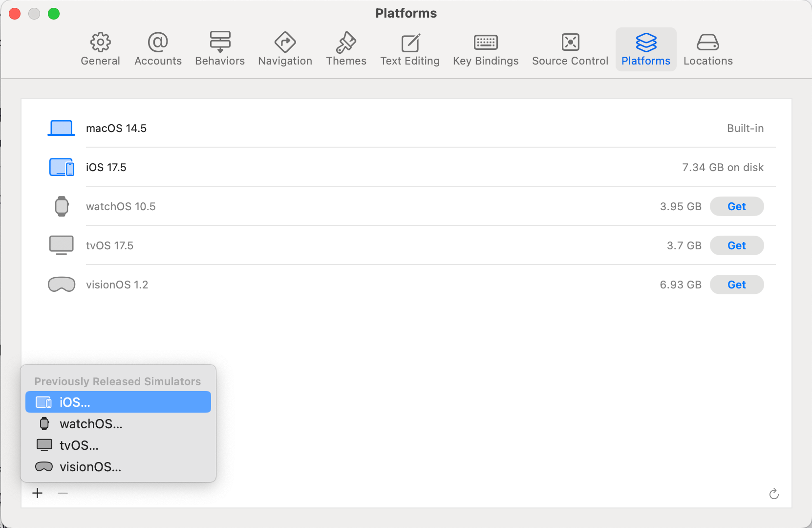
Task: Click the 6.93 GB size label
Action: (681, 285)
